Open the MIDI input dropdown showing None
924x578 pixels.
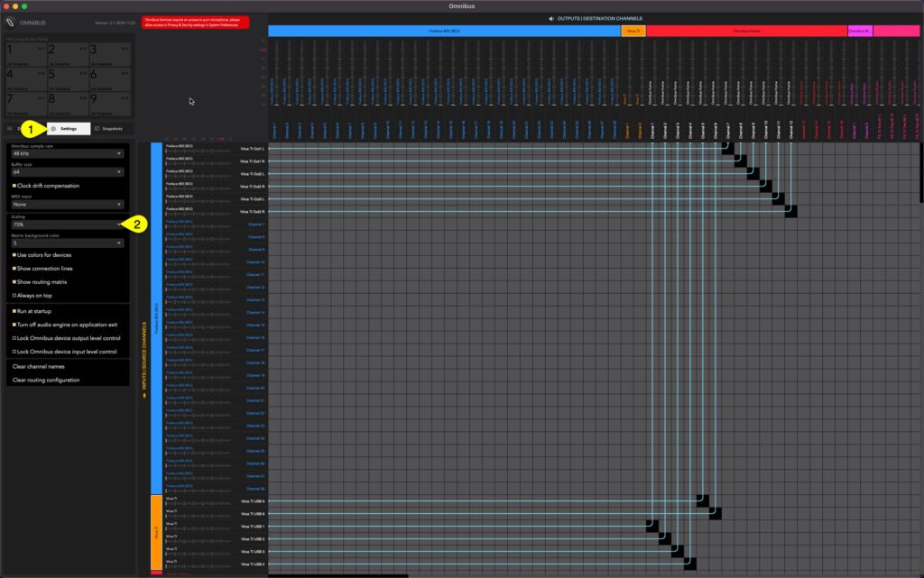click(68, 205)
